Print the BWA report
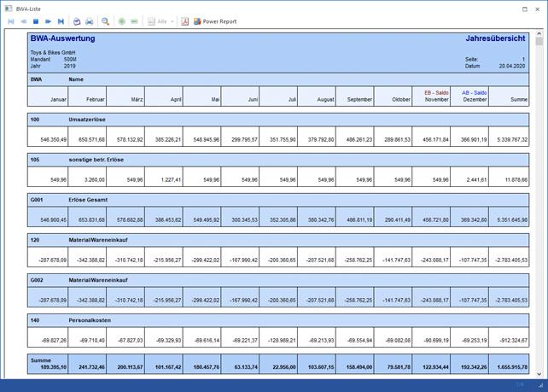The height and width of the screenshot is (392, 548). (90, 21)
